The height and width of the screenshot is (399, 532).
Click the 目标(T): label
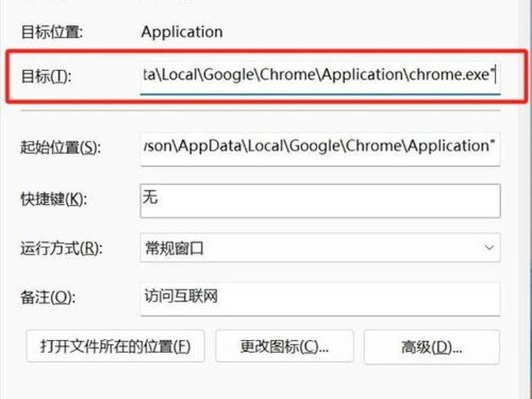(46, 76)
